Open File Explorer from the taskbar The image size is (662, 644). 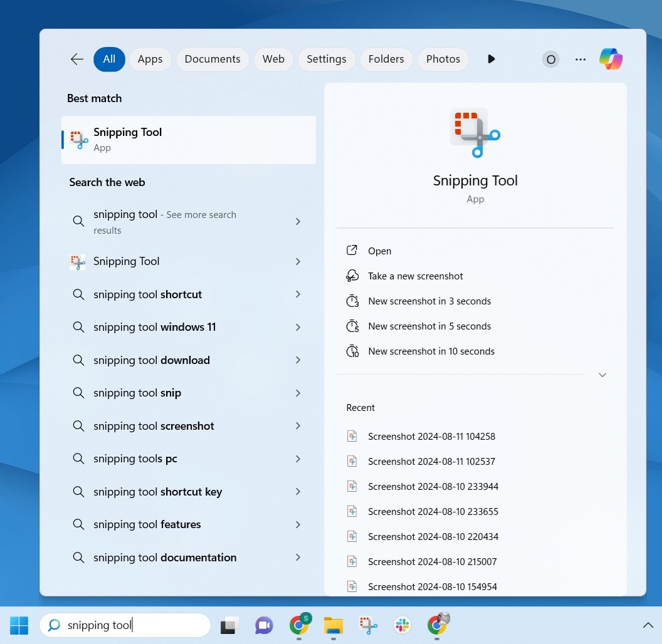pos(334,625)
